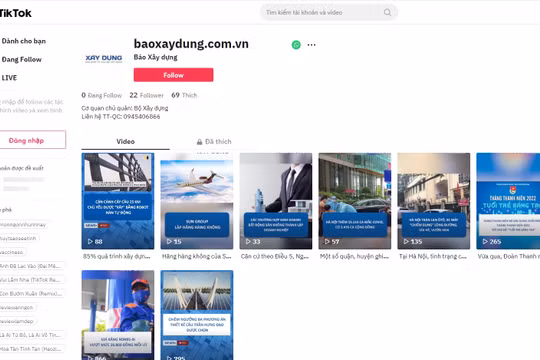Select the 'Anh Đã Lạc Vào' music tag

click(32, 266)
